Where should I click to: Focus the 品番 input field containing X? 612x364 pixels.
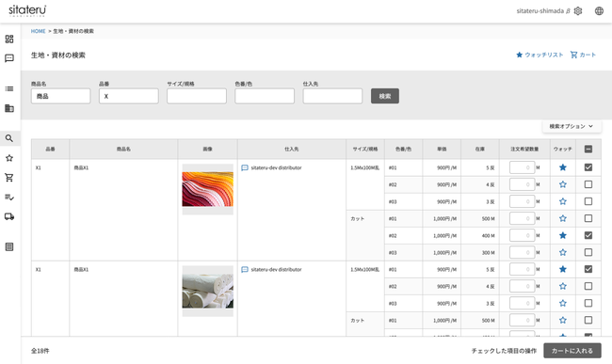(129, 96)
